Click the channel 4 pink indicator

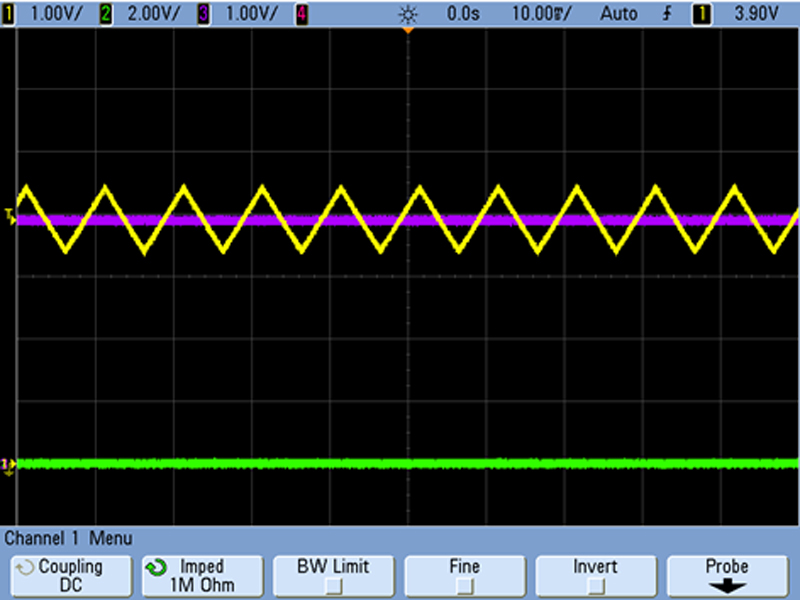301,14
